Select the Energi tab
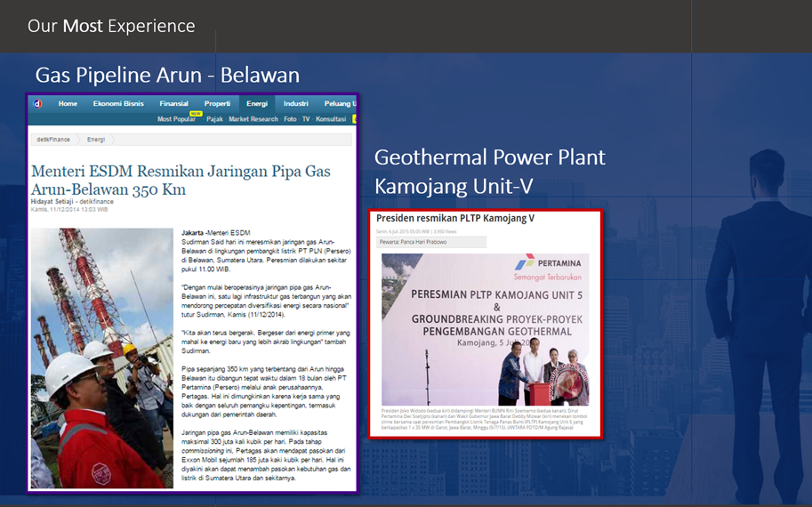Screen dimensions: 812x507 pyautogui.click(x=257, y=104)
